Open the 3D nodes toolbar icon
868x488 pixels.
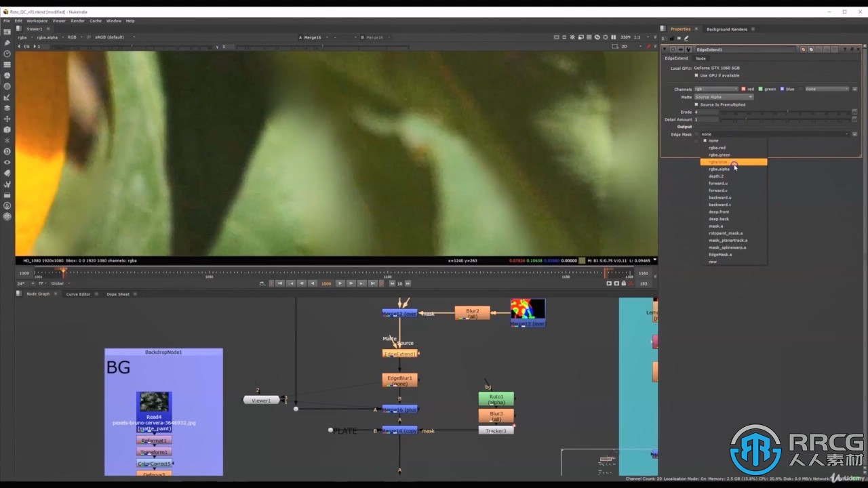tap(7, 129)
